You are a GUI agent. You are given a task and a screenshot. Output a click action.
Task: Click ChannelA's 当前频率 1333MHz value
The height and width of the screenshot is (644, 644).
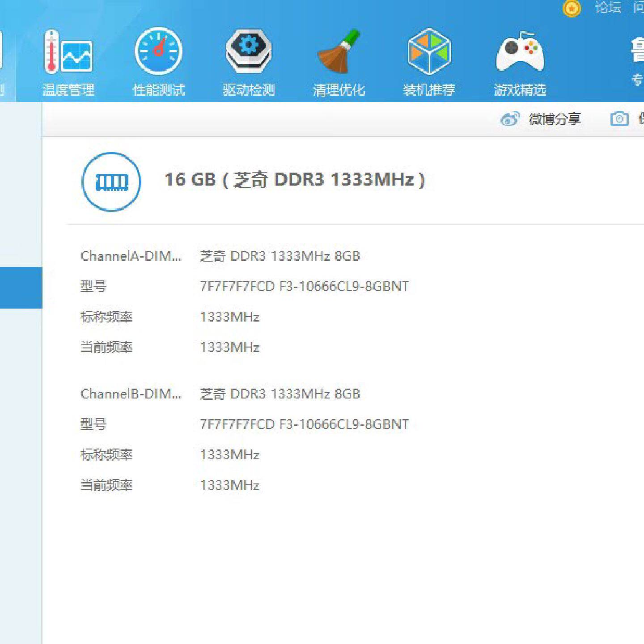click(230, 347)
